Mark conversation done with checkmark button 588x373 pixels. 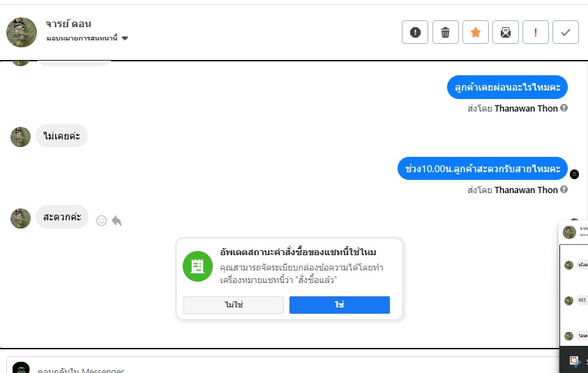click(566, 32)
